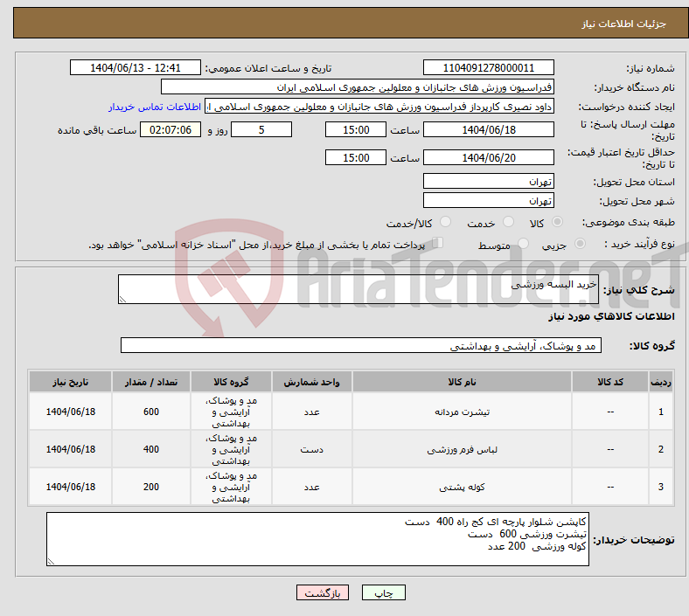Click the تیشرت مردانه item name cell
The width and height of the screenshot is (689, 616).
point(462,412)
